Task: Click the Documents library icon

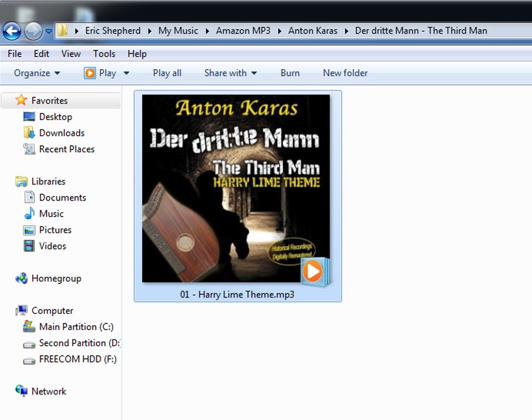Action: coord(30,198)
